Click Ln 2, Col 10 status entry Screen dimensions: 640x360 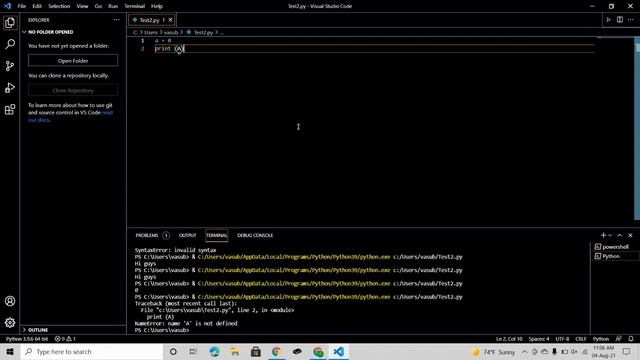[509, 339]
